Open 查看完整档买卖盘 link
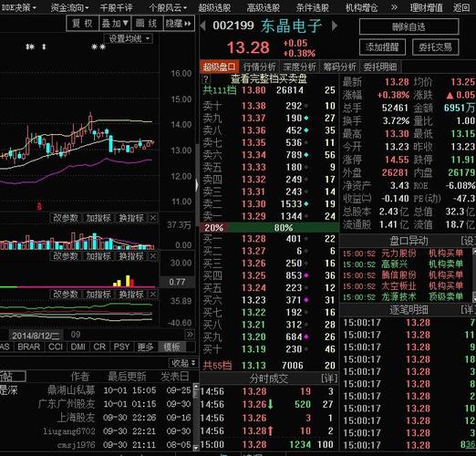This screenshot has height=456, width=476. tap(269, 79)
